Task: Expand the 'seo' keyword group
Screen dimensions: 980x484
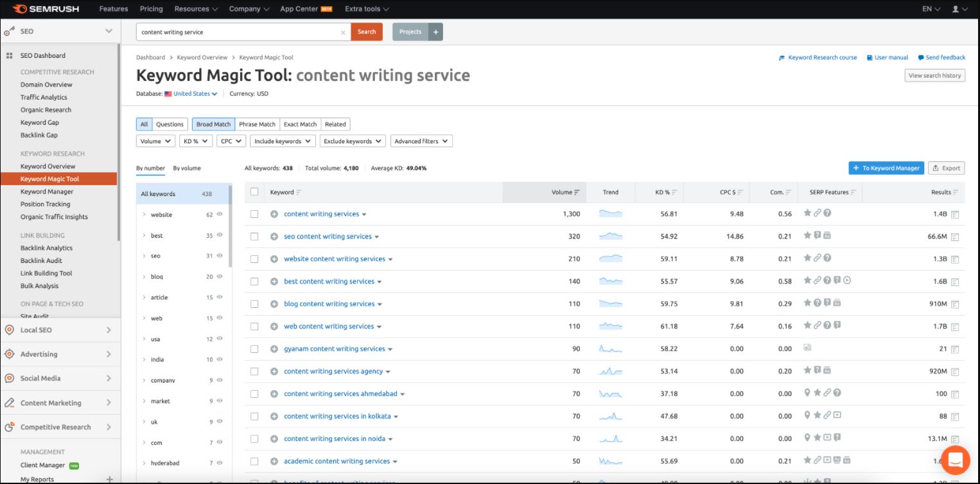Action: (144, 256)
